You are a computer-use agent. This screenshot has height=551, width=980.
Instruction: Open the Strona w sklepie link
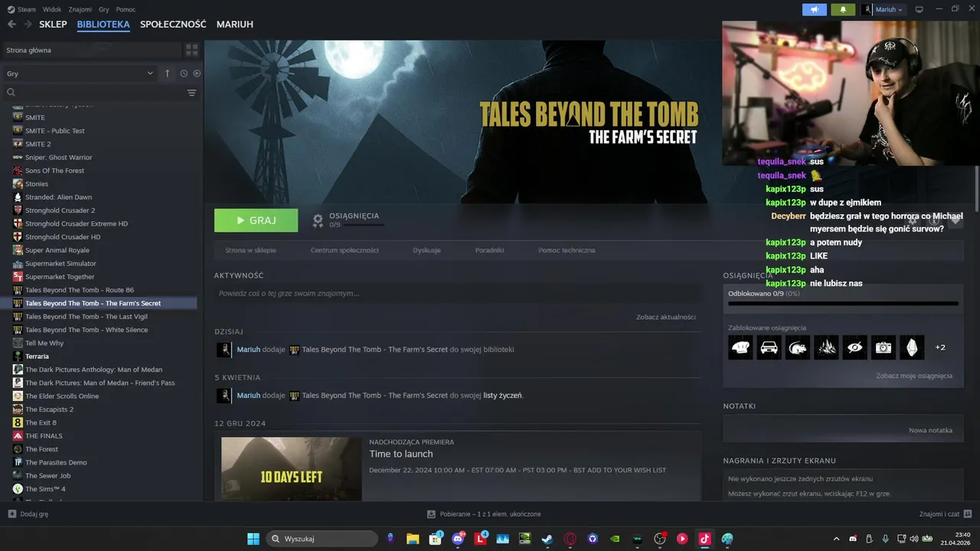(x=250, y=250)
